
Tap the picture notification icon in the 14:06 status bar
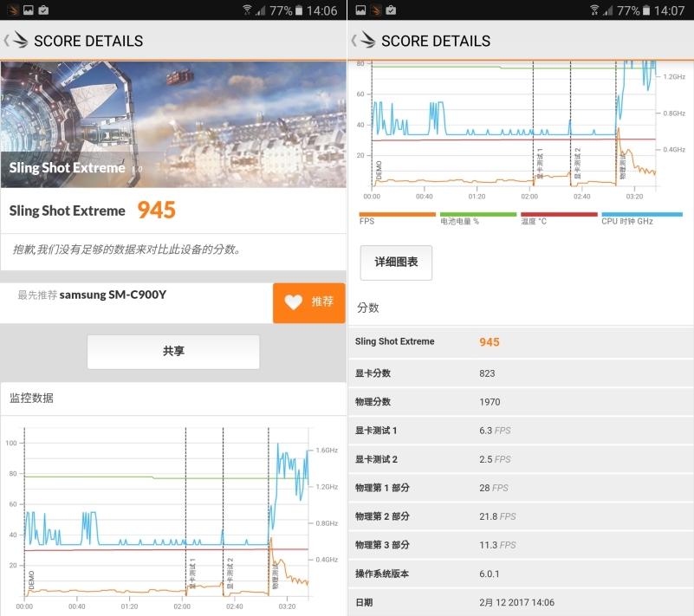28,10
